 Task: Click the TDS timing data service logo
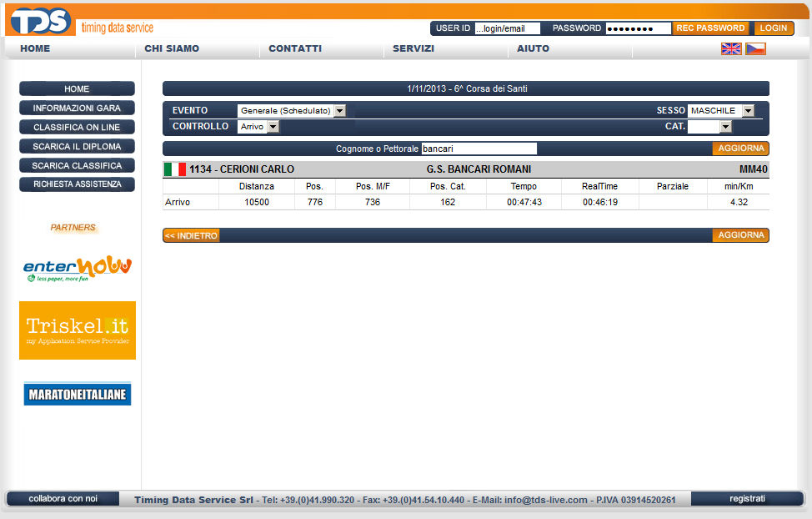pyautogui.click(x=81, y=19)
